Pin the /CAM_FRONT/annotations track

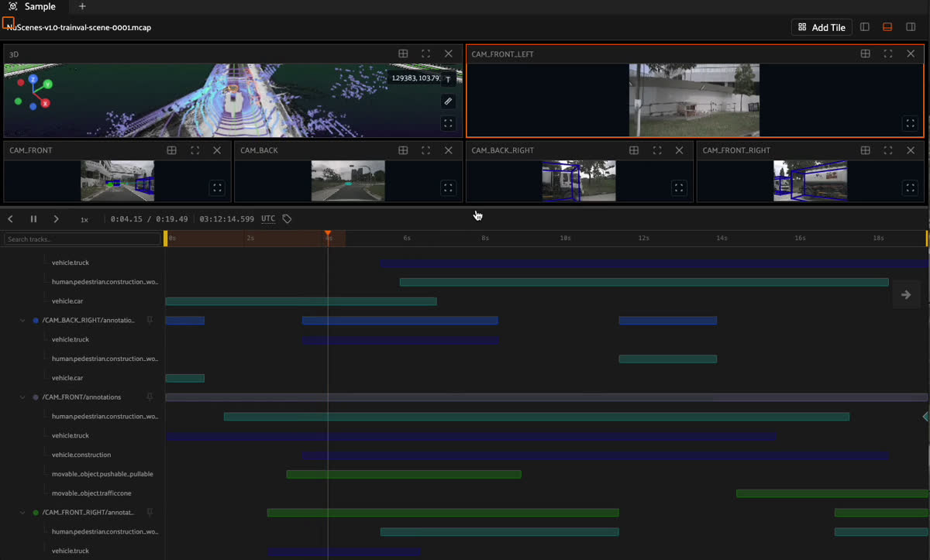click(150, 397)
